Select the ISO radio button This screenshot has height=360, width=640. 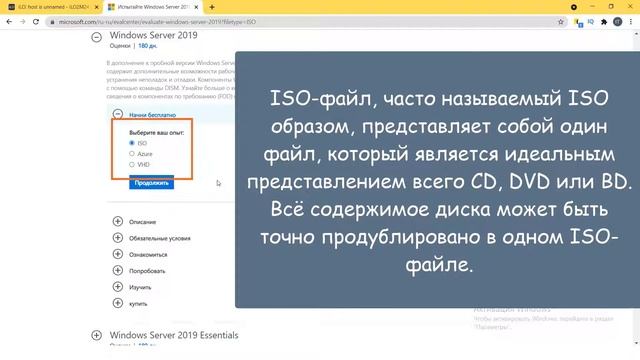(x=132, y=143)
